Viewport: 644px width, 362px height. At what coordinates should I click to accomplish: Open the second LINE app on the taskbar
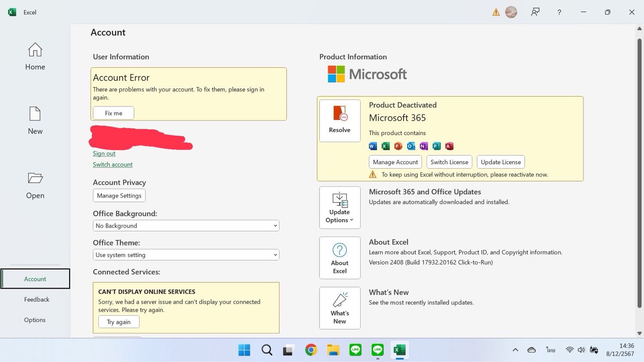[378, 350]
